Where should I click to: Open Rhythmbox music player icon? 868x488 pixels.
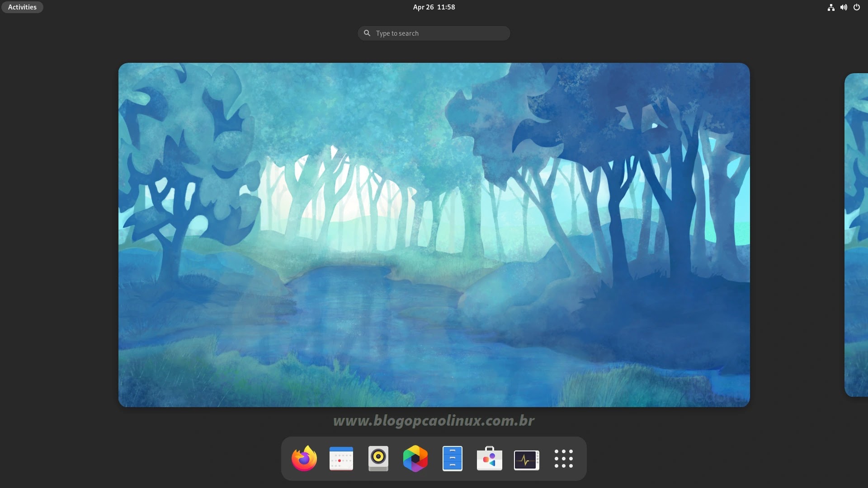[x=378, y=459]
